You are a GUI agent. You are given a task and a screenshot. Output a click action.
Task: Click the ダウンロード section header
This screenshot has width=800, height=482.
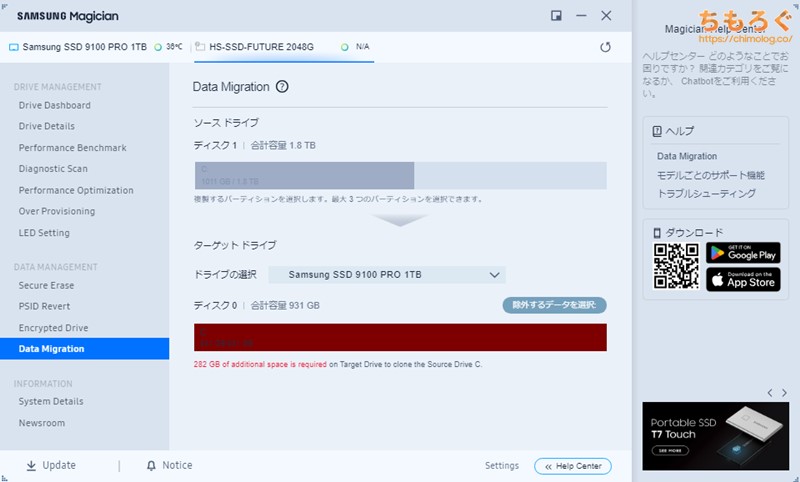(688, 233)
